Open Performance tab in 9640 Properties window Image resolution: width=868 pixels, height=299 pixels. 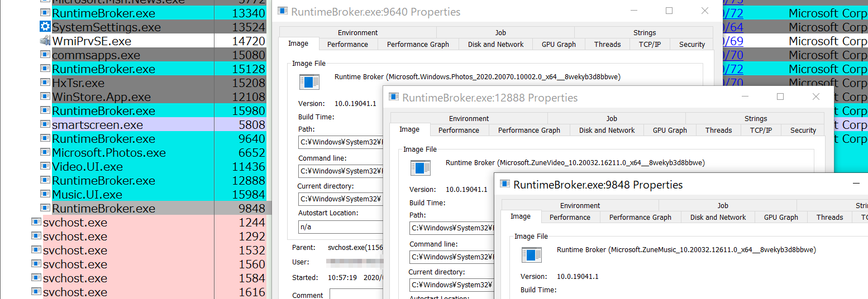(x=347, y=44)
